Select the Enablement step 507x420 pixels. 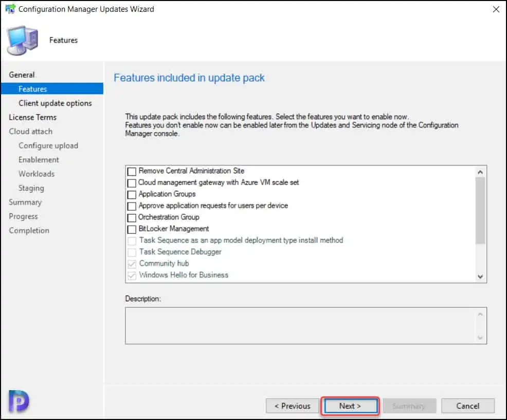(39, 160)
